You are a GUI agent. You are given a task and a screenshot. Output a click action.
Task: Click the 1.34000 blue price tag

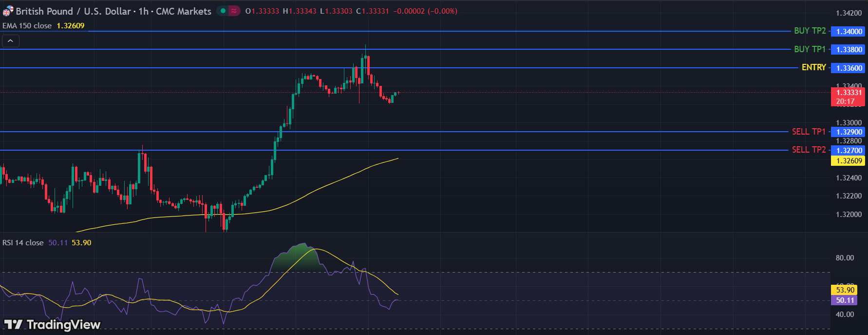coord(848,31)
